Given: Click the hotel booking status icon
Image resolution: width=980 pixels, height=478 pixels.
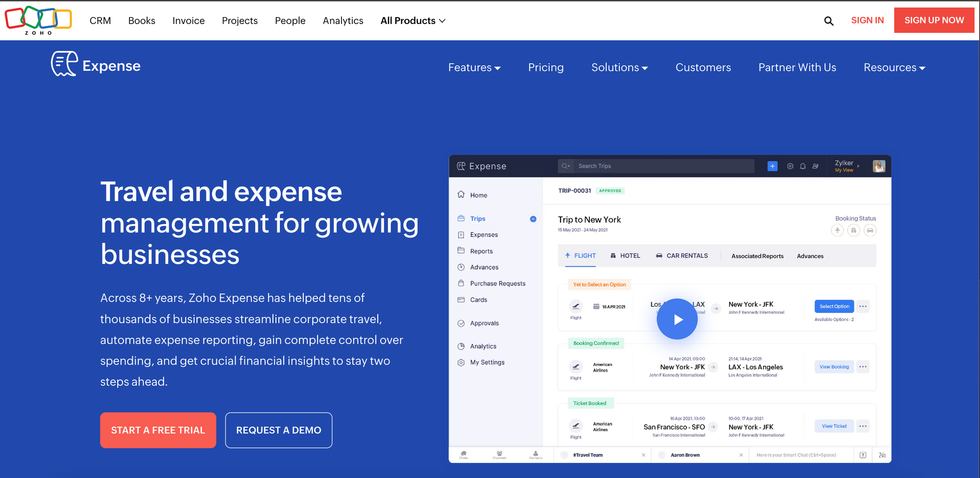Looking at the screenshot, I should pos(854,230).
